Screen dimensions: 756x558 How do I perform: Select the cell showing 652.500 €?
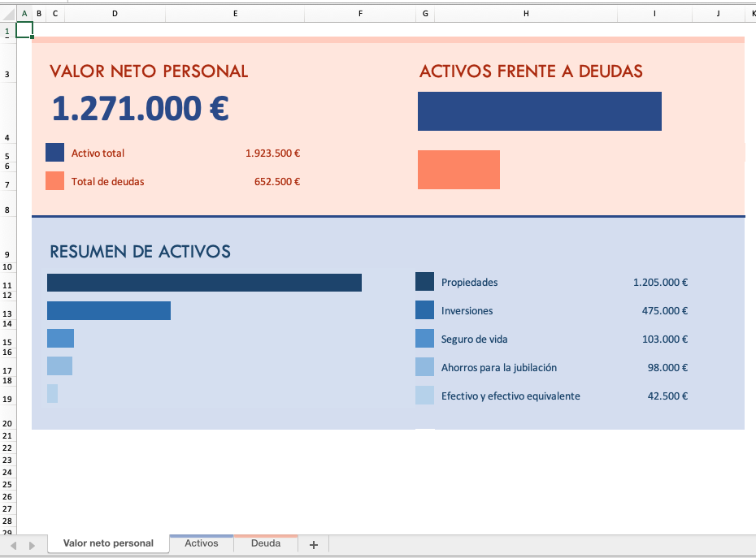276,180
